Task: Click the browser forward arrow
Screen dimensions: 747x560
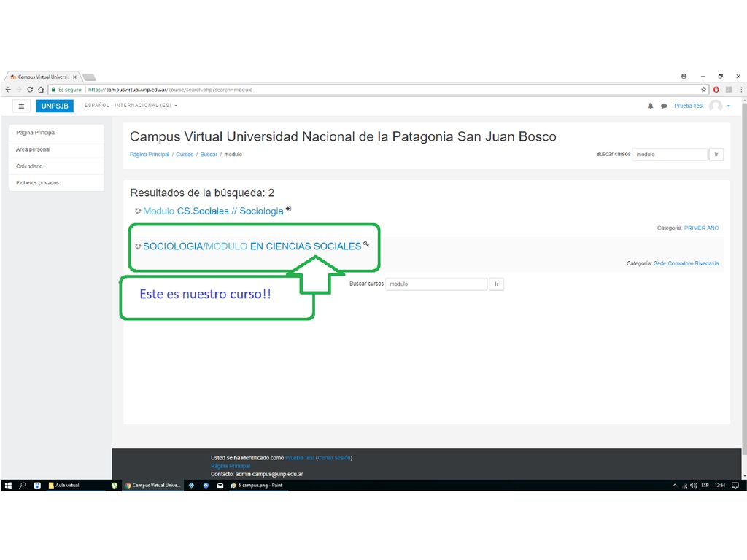Action: pyautogui.click(x=19, y=90)
